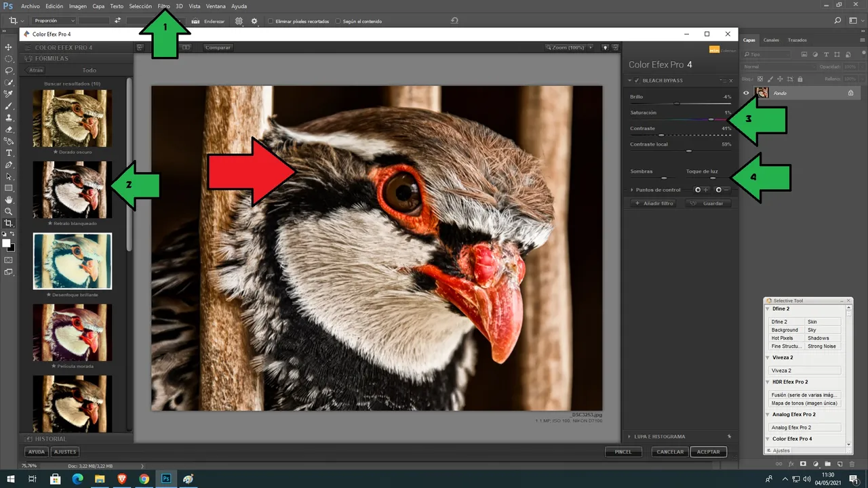Click the lock image pixels brush icon
Screen dimensions: 868x488
click(x=770, y=79)
